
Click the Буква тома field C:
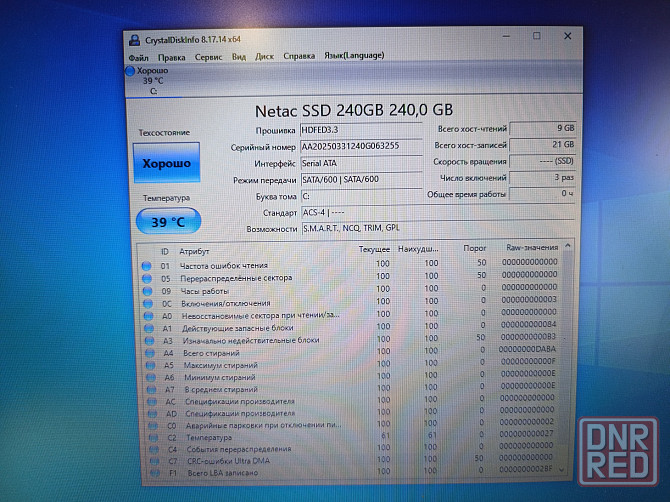pos(361,196)
